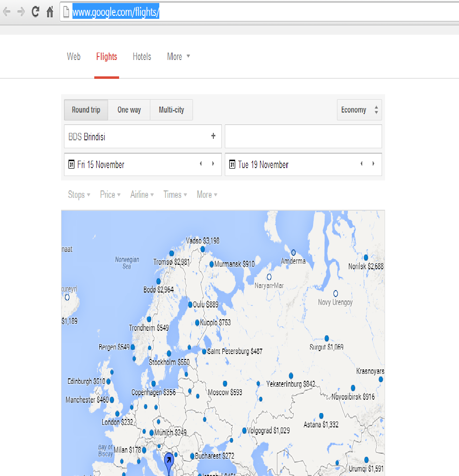This screenshot has width=459, height=476.
Task: Expand the Stops filter
Action: click(79, 194)
